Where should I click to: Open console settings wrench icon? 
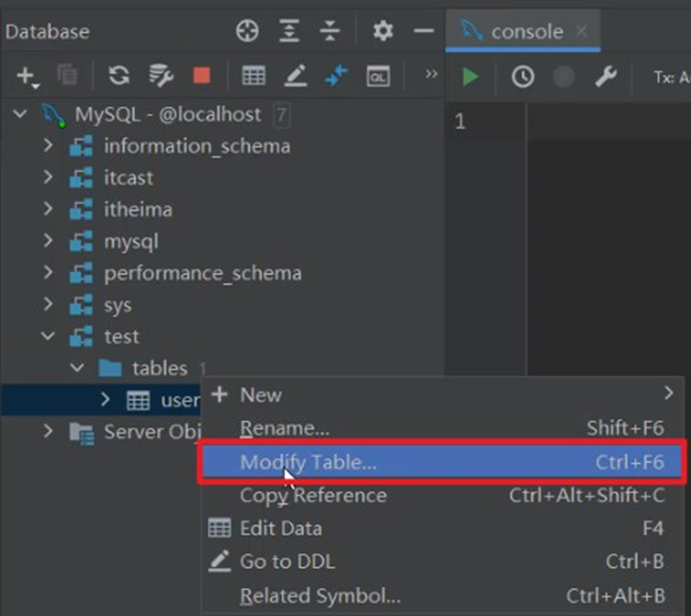click(605, 77)
